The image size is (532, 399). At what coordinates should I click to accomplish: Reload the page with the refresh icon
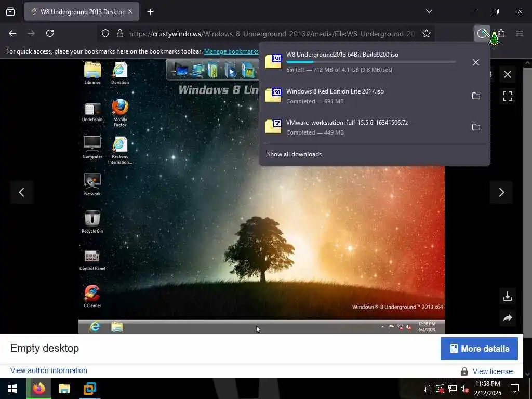pyautogui.click(x=50, y=33)
